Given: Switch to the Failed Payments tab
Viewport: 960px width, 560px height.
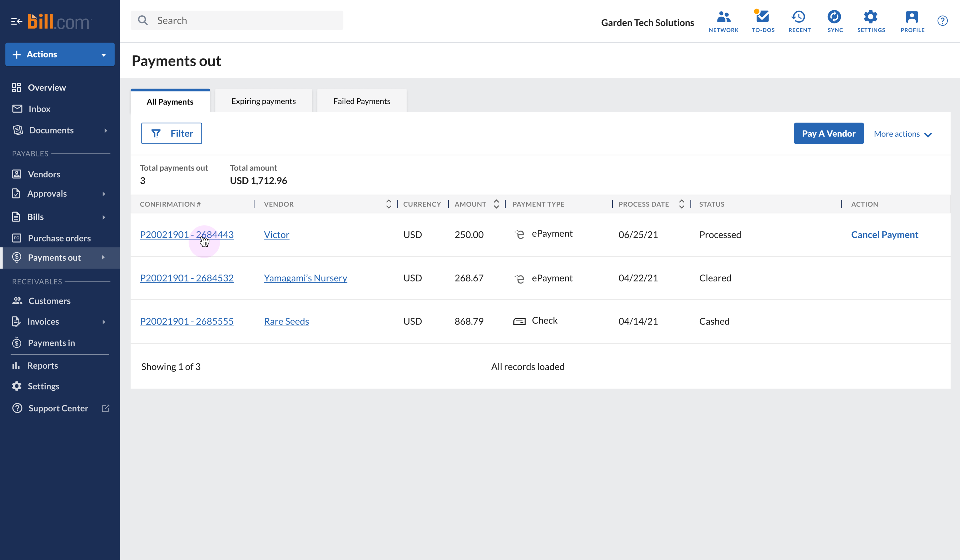Looking at the screenshot, I should tap(361, 101).
